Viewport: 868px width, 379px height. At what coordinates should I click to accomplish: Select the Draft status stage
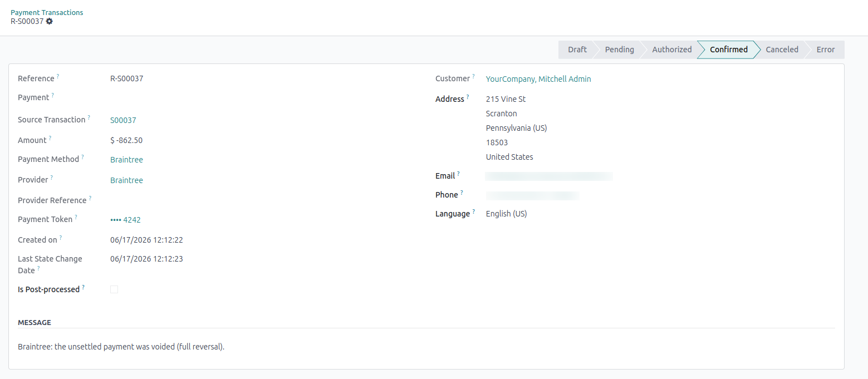(x=577, y=50)
